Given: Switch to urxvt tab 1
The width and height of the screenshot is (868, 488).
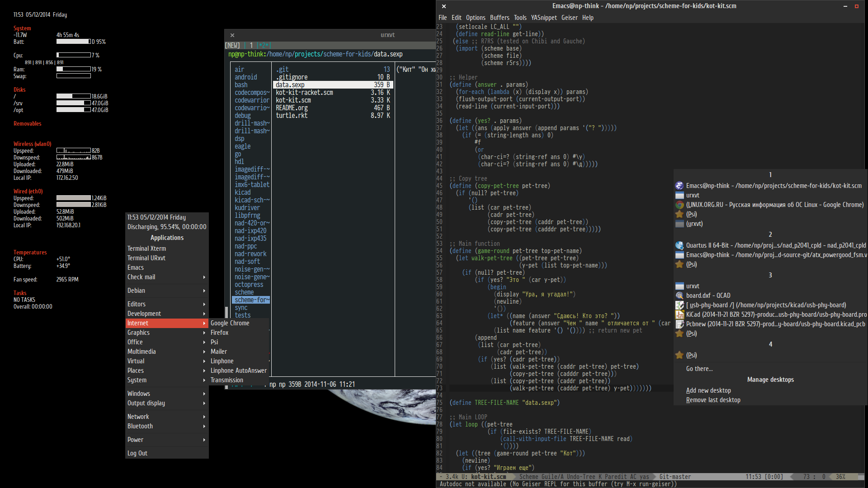Looking at the screenshot, I should tap(251, 45).
